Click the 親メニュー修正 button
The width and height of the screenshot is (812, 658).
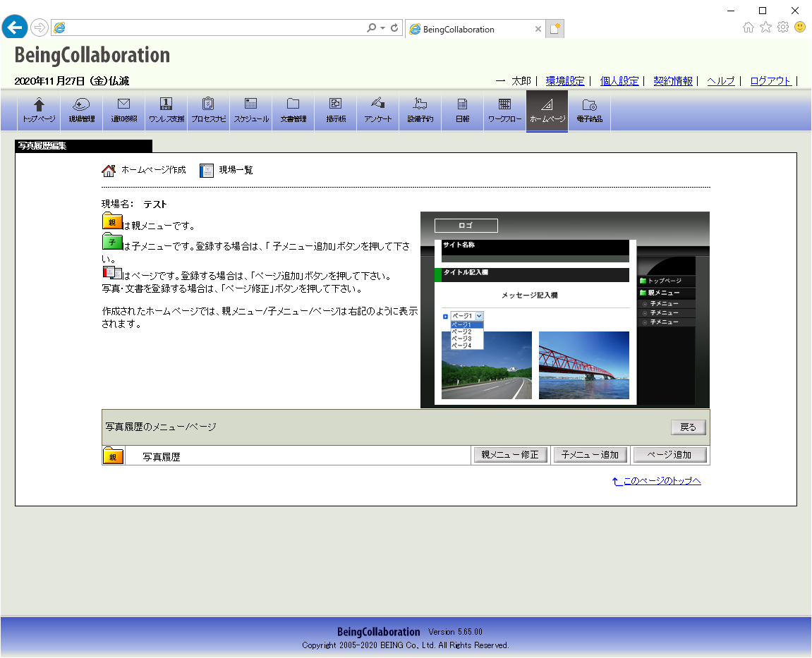pos(510,455)
